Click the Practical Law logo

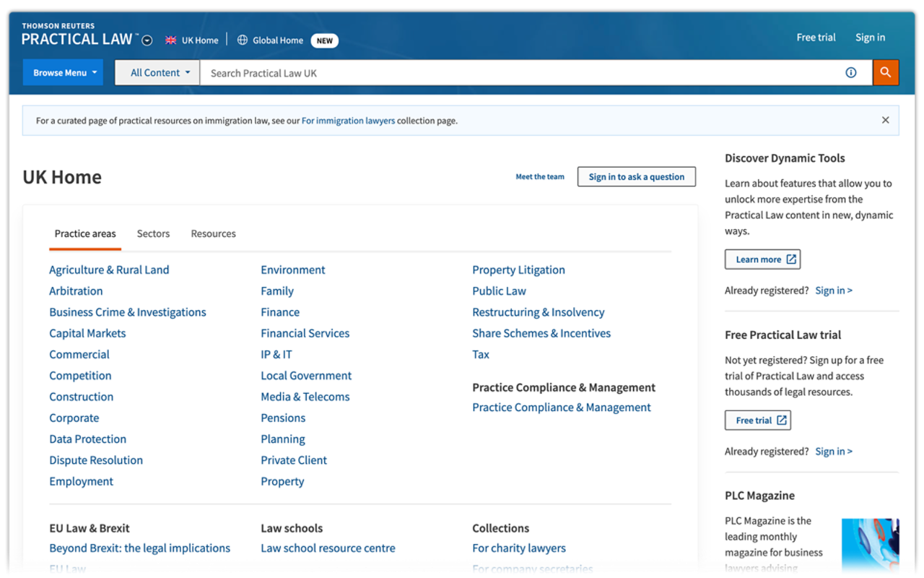tap(76, 38)
